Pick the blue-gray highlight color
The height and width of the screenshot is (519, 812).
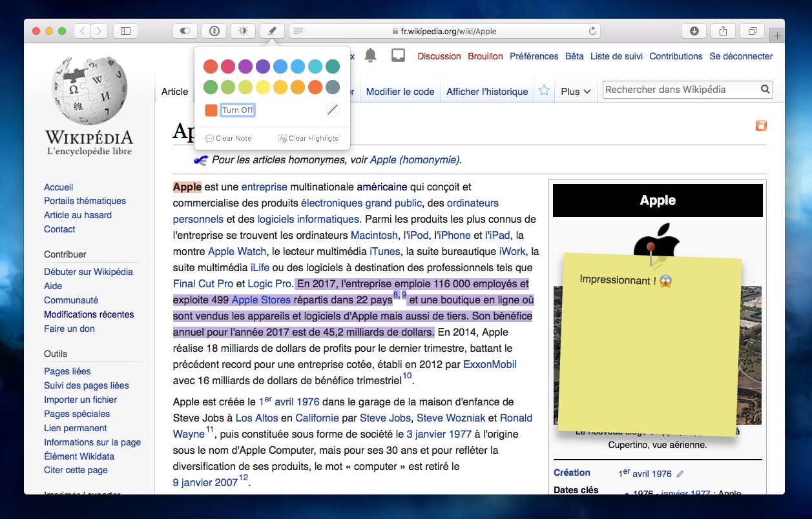333,87
